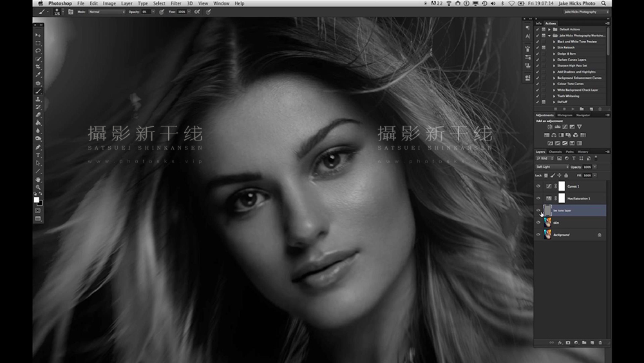Click the Flow value field
Viewport: 644px width, 363px height.
click(182, 12)
